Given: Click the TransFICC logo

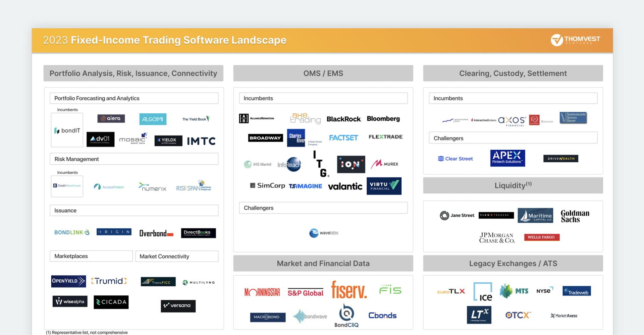Looking at the screenshot, I should point(158,282).
